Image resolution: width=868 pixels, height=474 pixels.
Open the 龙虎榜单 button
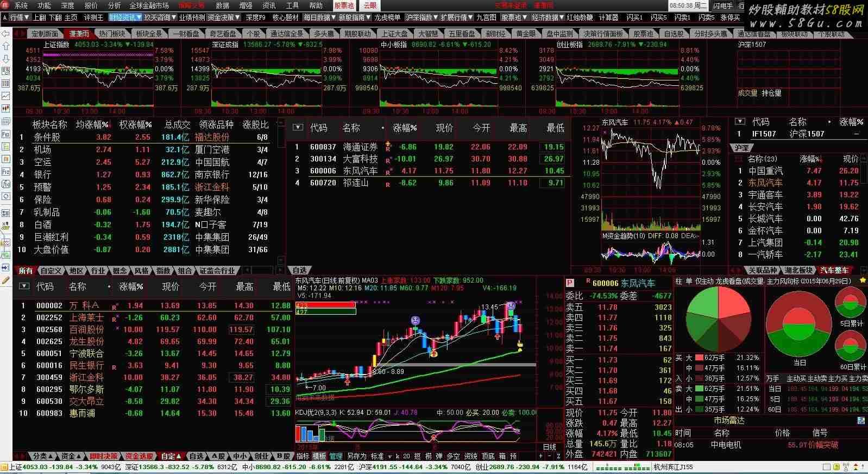pos(387,17)
